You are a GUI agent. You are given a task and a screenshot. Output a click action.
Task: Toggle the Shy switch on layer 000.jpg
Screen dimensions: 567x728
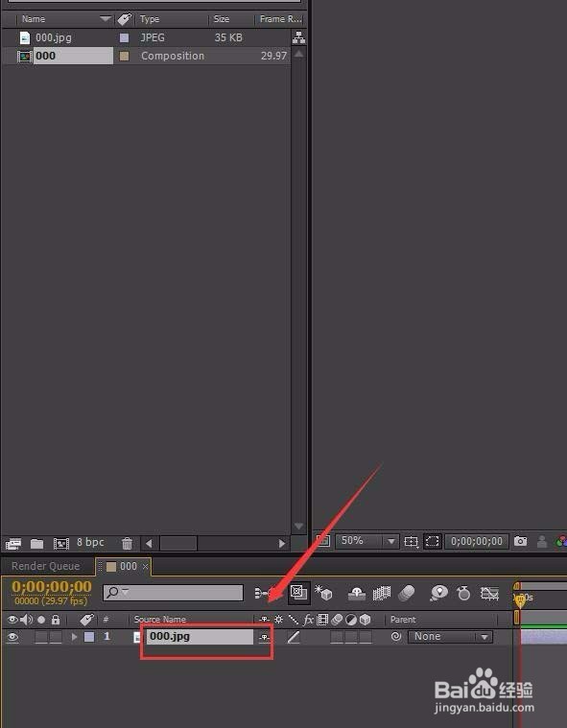click(264, 637)
